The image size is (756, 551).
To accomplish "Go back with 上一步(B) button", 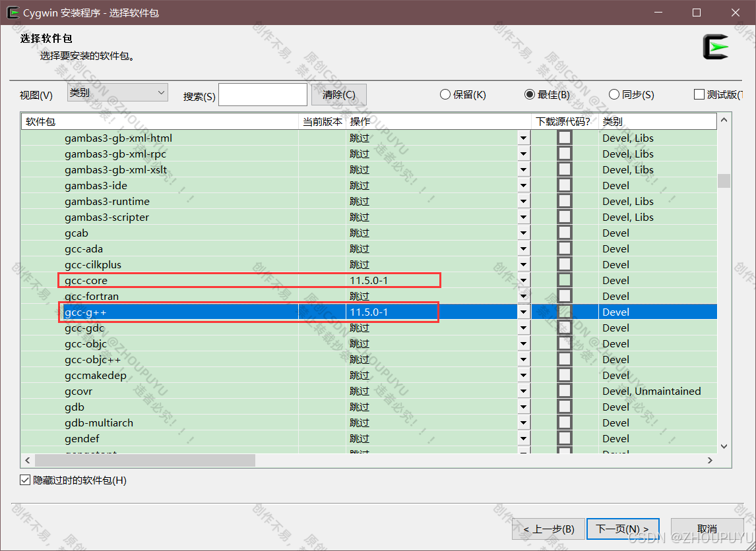I will [x=549, y=529].
